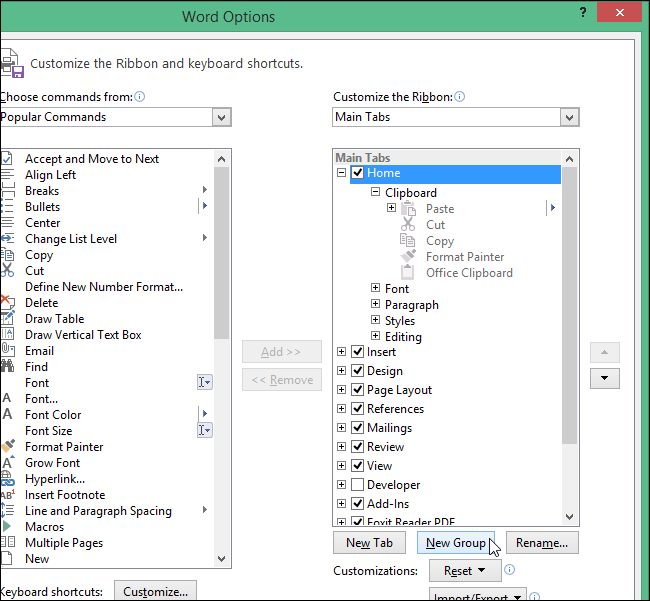Click the Grow Font icon
The height and width of the screenshot is (601, 650).
(7, 462)
